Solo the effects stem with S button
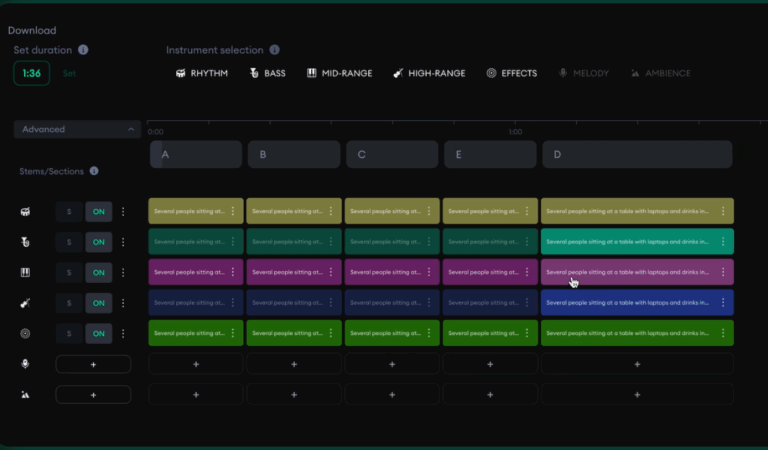This screenshot has width=768, height=450. (69, 333)
